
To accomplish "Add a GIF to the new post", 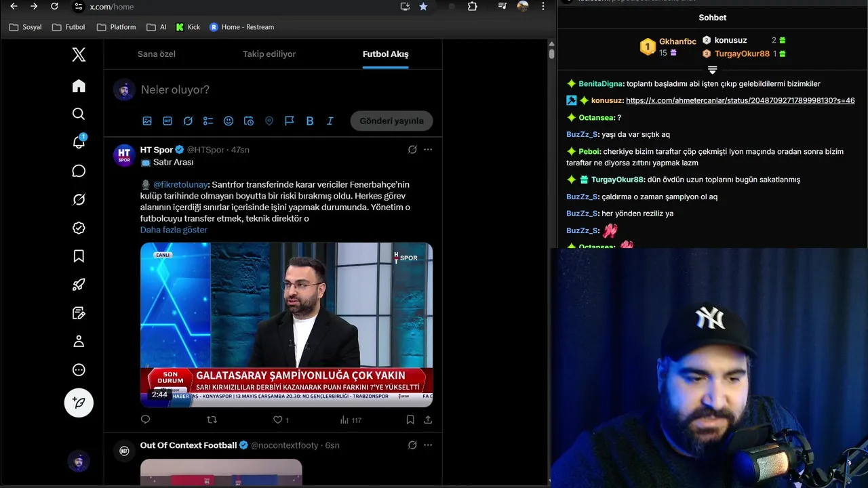I will 167,121.
